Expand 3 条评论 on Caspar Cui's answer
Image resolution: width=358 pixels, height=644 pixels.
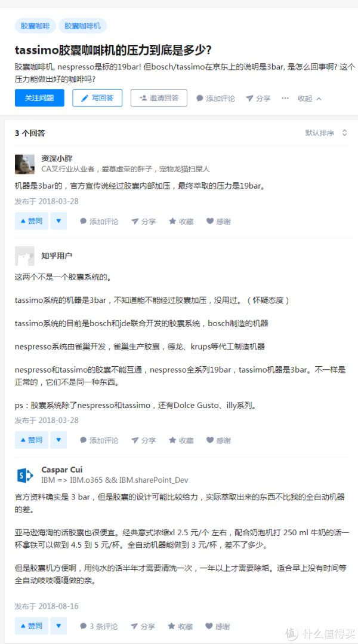click(98, 626)
